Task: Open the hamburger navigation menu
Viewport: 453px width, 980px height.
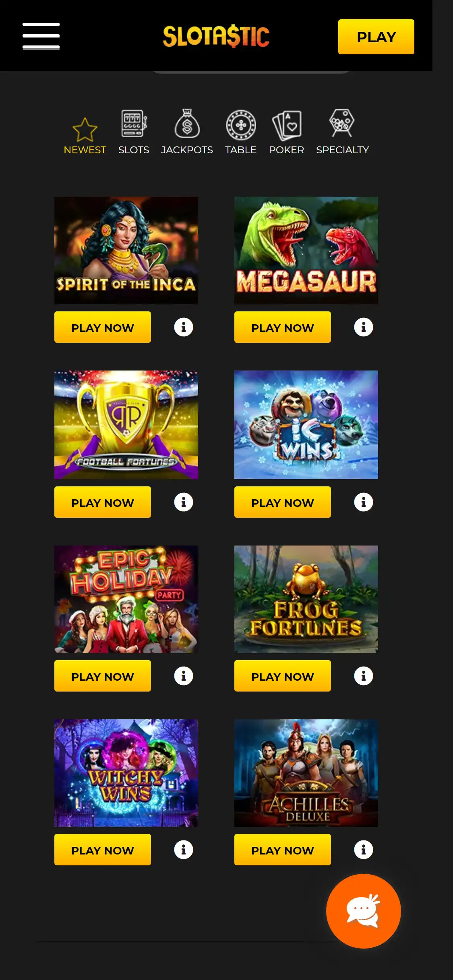Action: 41,36
